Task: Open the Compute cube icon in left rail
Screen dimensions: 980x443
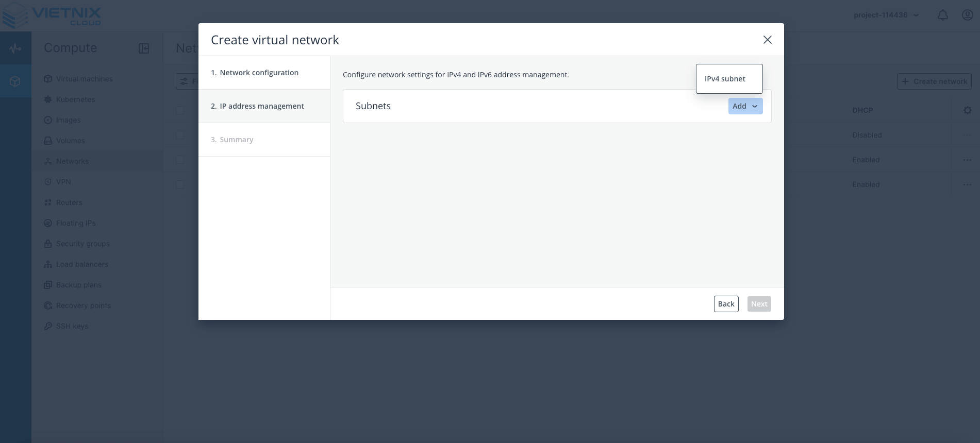Action: 15,81
